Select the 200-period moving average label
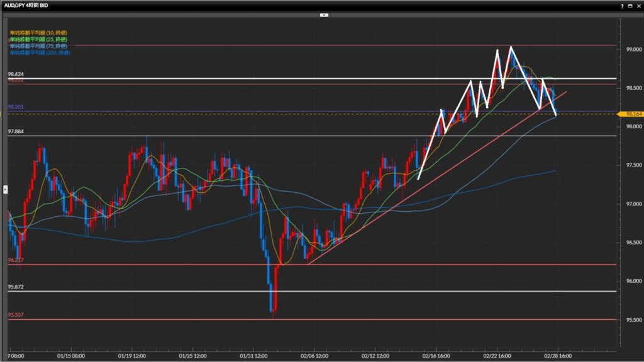 [40, 53]
